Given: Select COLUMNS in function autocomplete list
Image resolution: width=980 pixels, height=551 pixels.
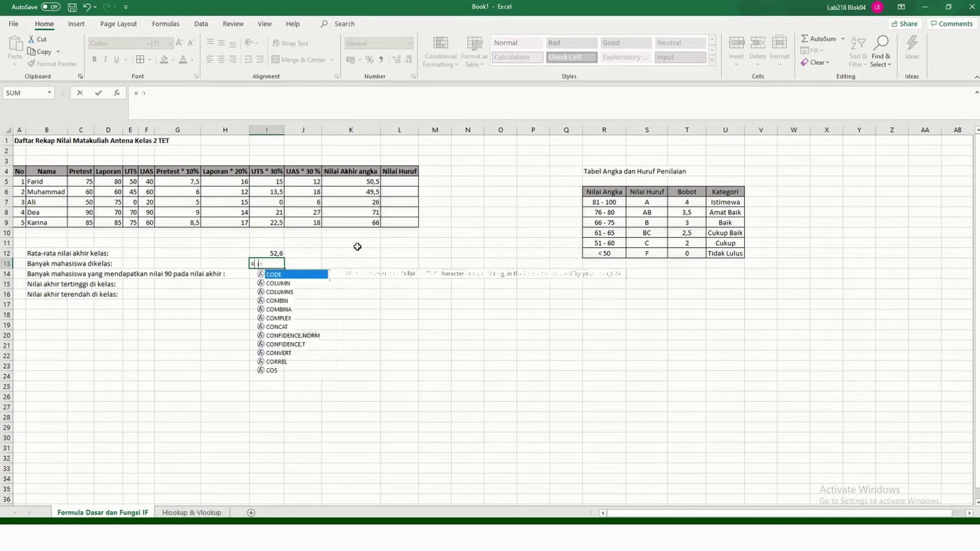Looking at the screenshot, I should coord(279,292).
